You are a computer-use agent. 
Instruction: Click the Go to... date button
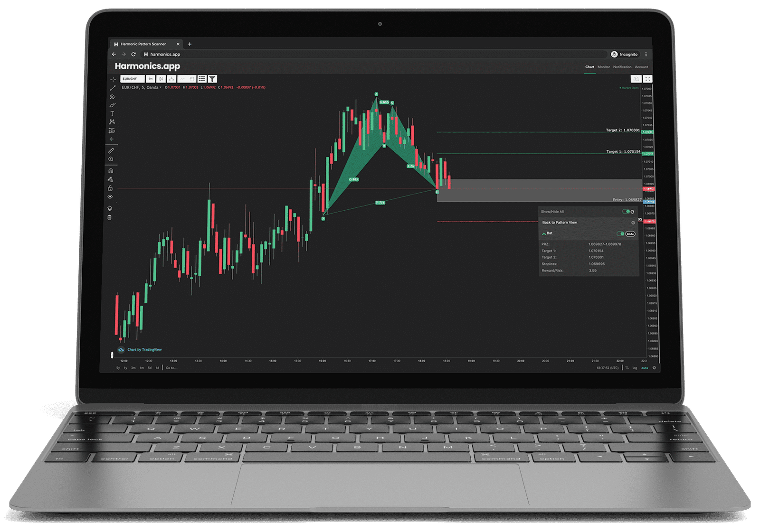click(171, 368)
